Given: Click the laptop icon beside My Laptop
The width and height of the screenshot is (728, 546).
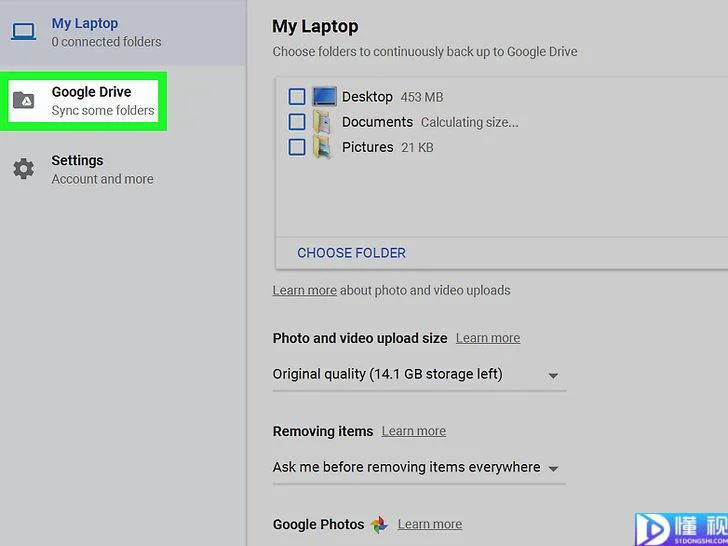Looking at the screenshot, I should (x=23, y=32).
